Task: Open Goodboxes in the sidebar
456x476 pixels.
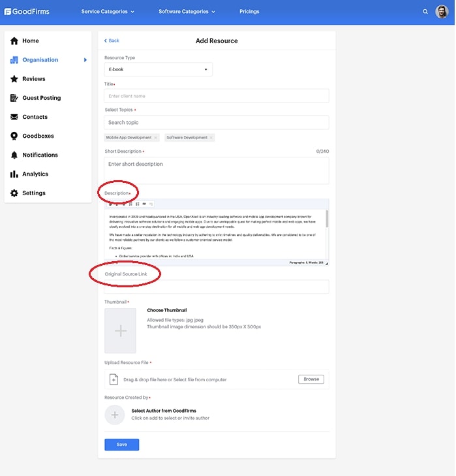Action: 38,136
